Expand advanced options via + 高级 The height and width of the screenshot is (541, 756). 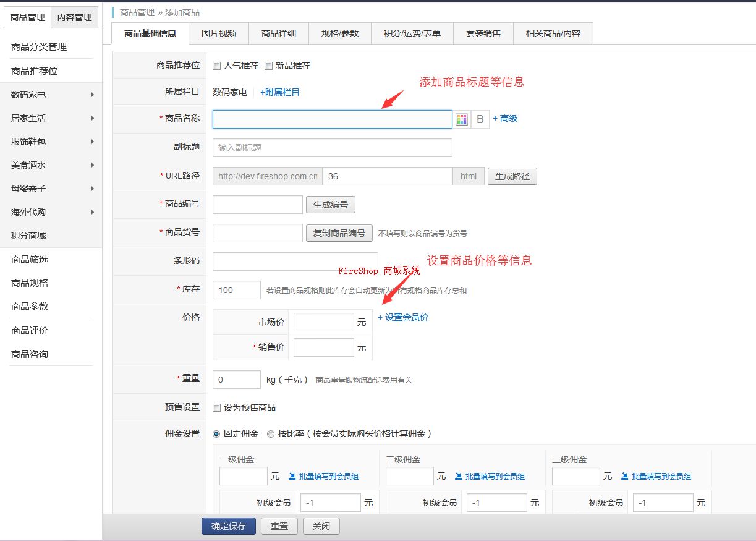[x=505, y=118]
